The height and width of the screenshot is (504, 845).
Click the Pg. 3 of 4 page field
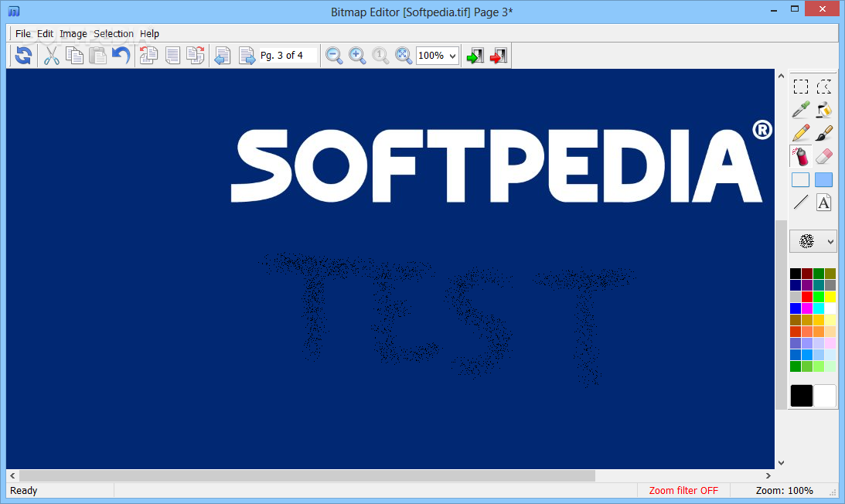[288, 56]
